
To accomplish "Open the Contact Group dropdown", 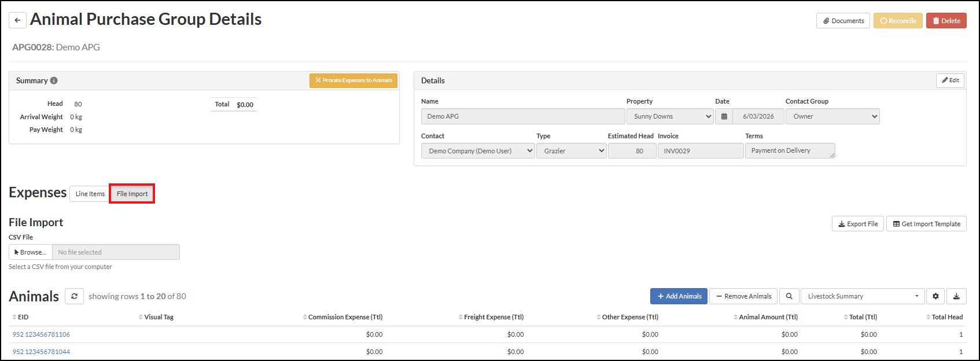I will (x=832, y=116).
